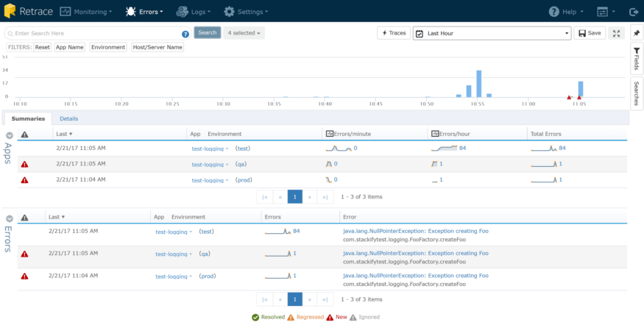Open the Fields side panel
This screenshot has width=644, height=328.
[637, 58]
